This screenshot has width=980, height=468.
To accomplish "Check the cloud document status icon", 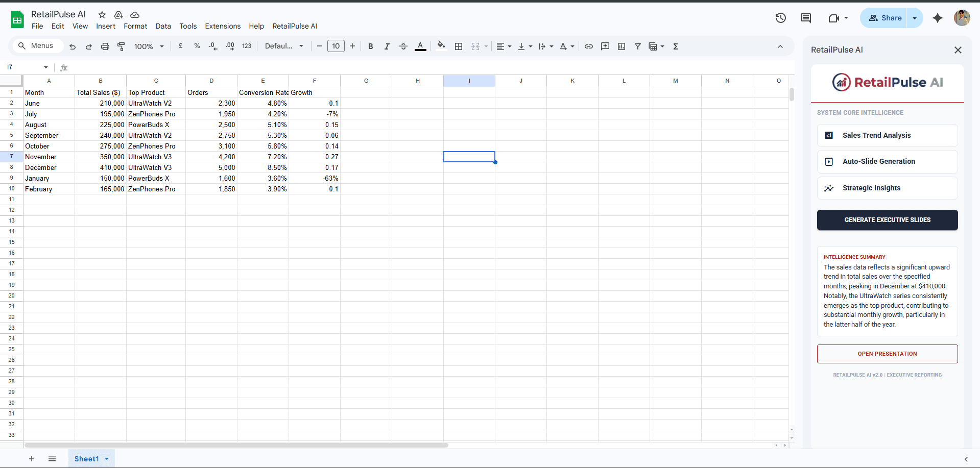I will coord(135,15).
